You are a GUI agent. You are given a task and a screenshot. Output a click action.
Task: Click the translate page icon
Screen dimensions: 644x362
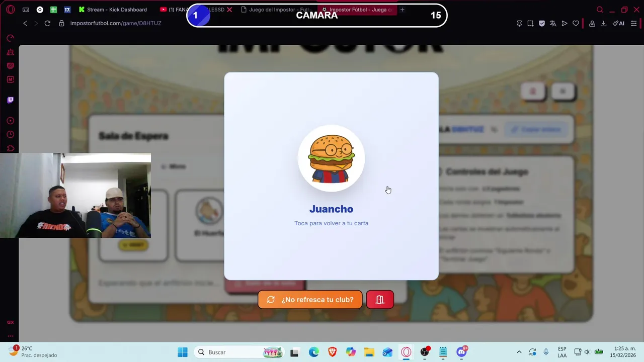tap(553, 23)
